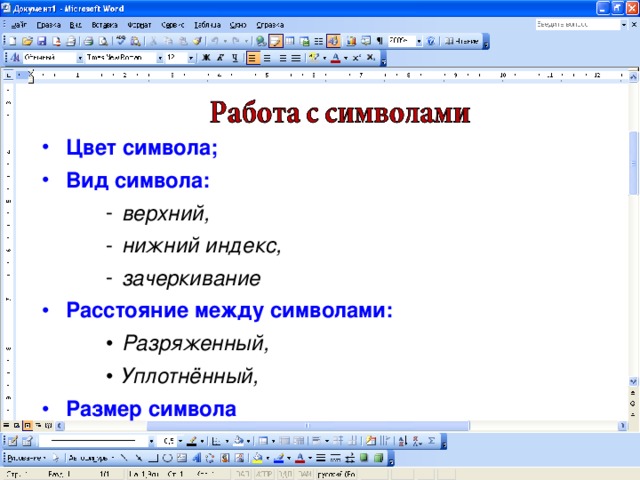Select the Oval drawing tool
This screenshot has height=480, width=640.
167,458
